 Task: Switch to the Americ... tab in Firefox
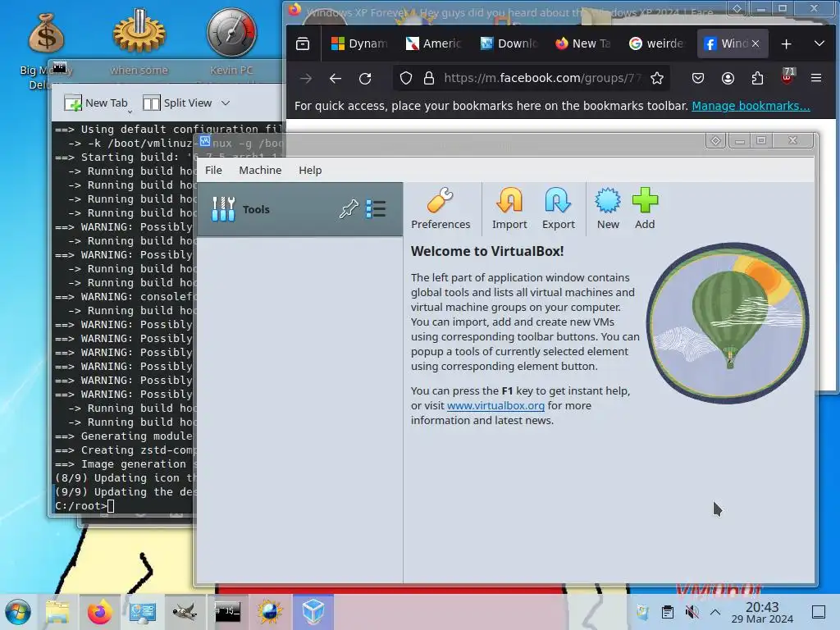(x=434, y=43)
